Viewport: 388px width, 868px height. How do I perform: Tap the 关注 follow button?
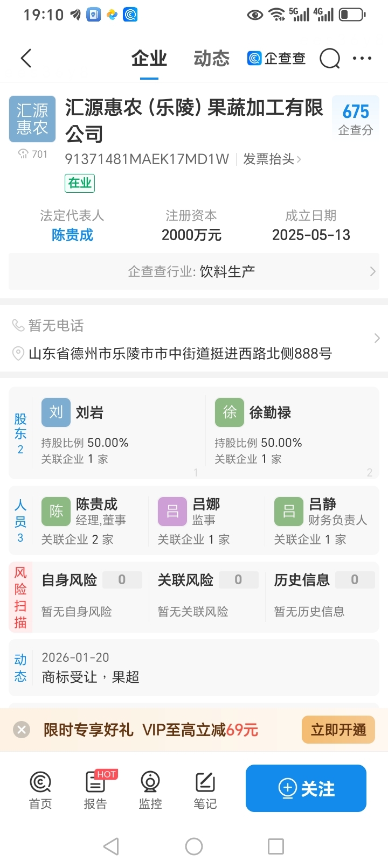pos(306,788)
